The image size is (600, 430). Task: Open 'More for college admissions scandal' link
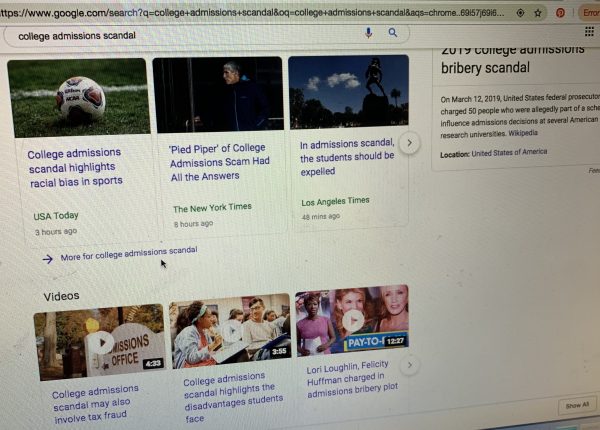(x=129, y=254)
